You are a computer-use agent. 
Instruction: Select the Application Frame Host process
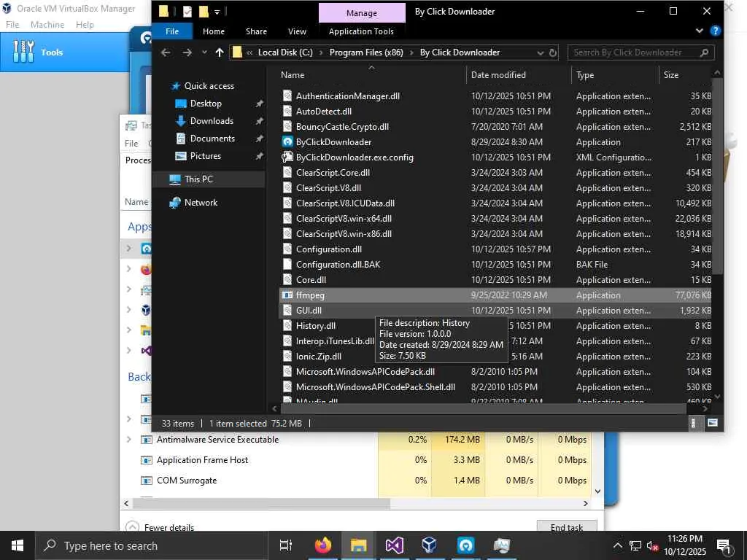(x=202, y=460)
